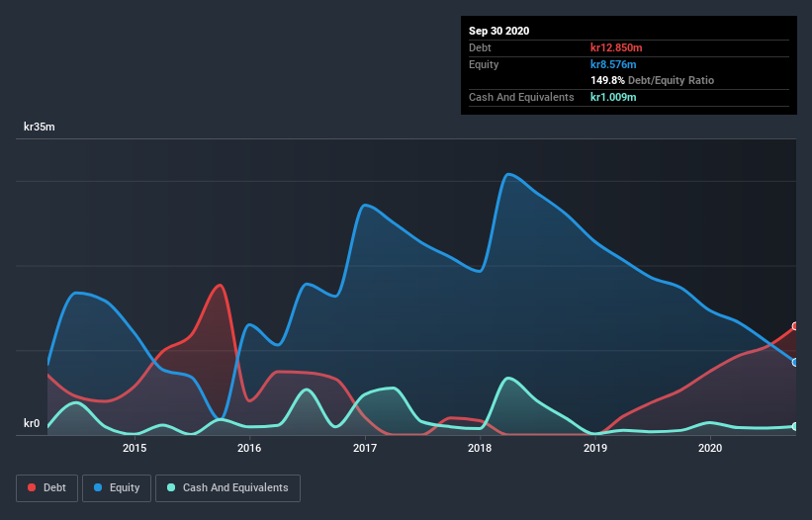
Task: Click the kr12.850m debt value
Action: click(x=616, y=47)
